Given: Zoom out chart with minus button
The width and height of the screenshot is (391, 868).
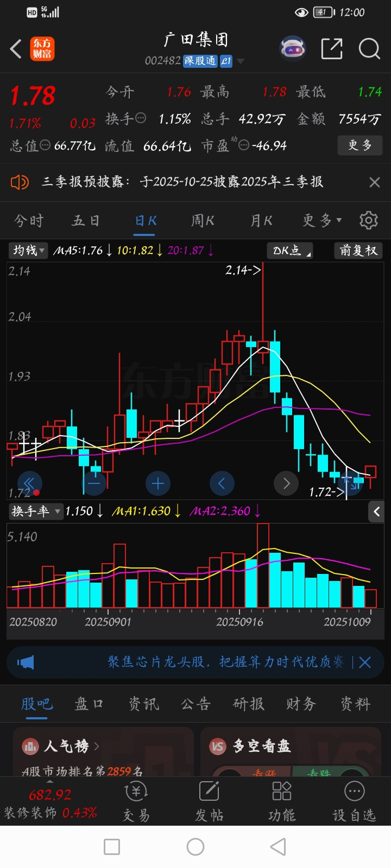Looking at the screenshot, I should (x=94, y=483).
